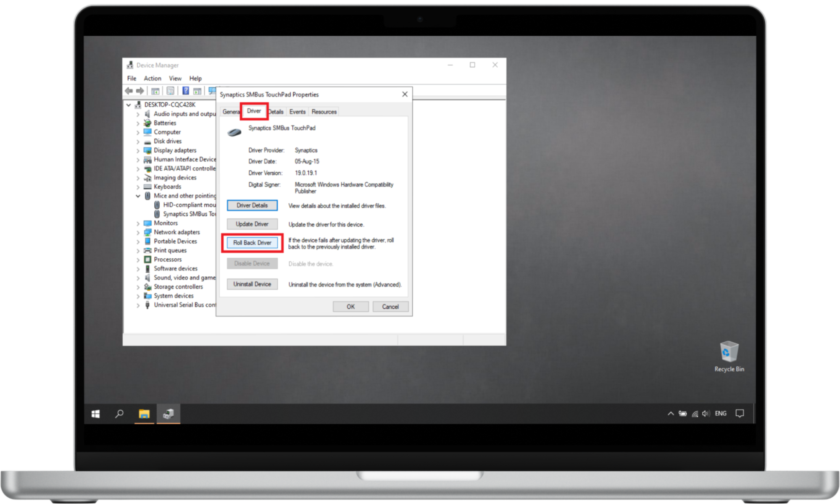This screenshot has height=504, width=840.
Task: Expand the Human Interface Devices node
Action: (138, 160)
